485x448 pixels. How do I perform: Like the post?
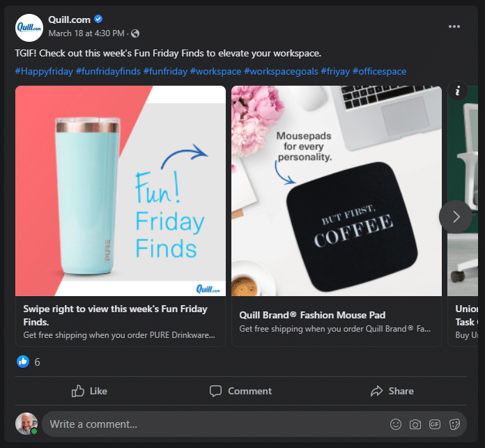click(89, 391)
